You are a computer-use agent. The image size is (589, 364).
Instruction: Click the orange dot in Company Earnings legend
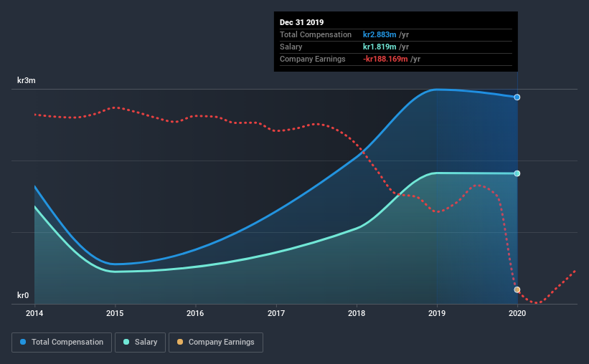180,342
